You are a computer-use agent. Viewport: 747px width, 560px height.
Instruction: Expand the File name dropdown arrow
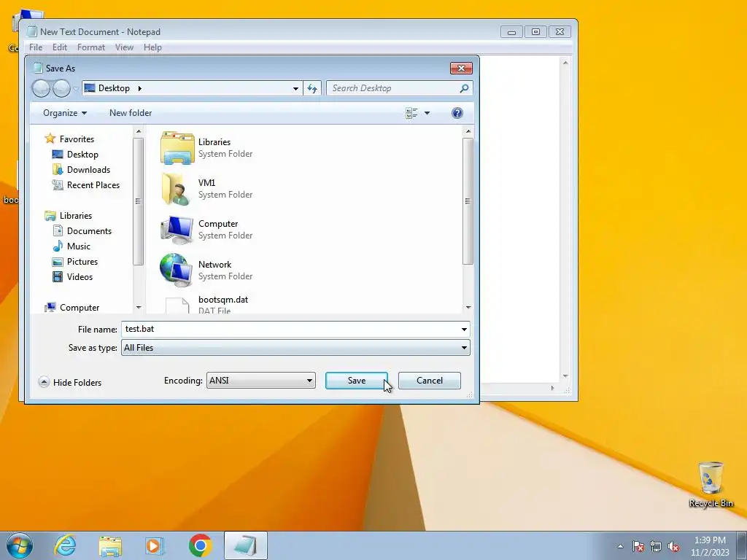point(464,329)
